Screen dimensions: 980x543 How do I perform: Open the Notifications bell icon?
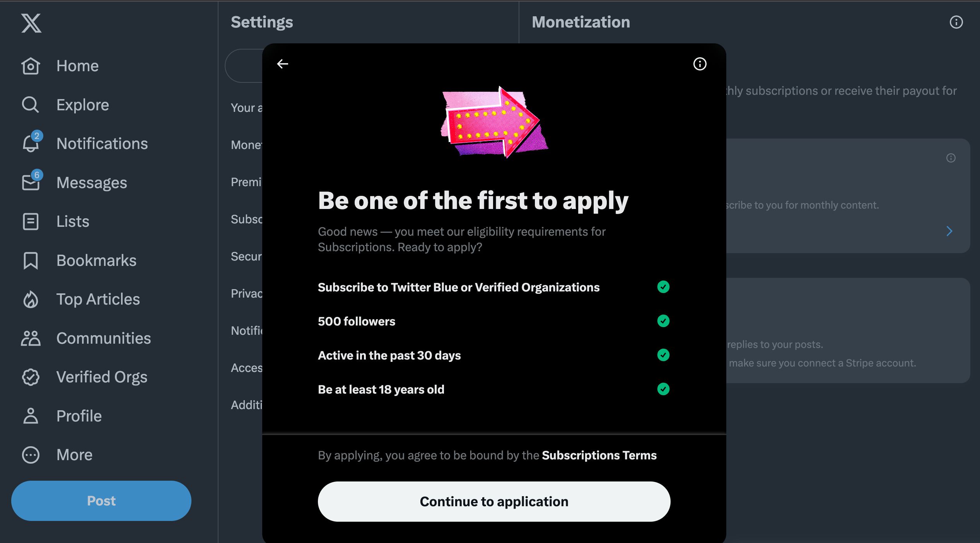[31, 144]
